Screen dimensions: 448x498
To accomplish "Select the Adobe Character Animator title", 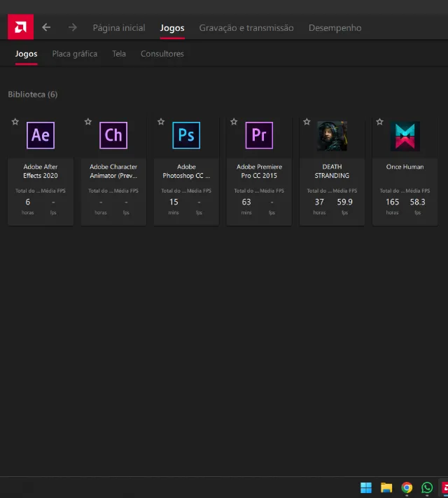I will [113, 171].
